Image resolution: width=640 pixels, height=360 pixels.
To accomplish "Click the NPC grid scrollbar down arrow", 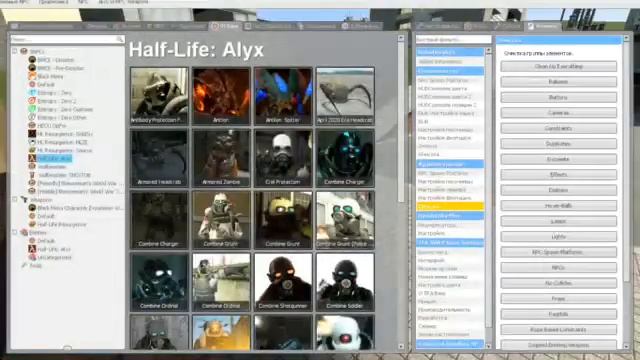I will 401,346.
